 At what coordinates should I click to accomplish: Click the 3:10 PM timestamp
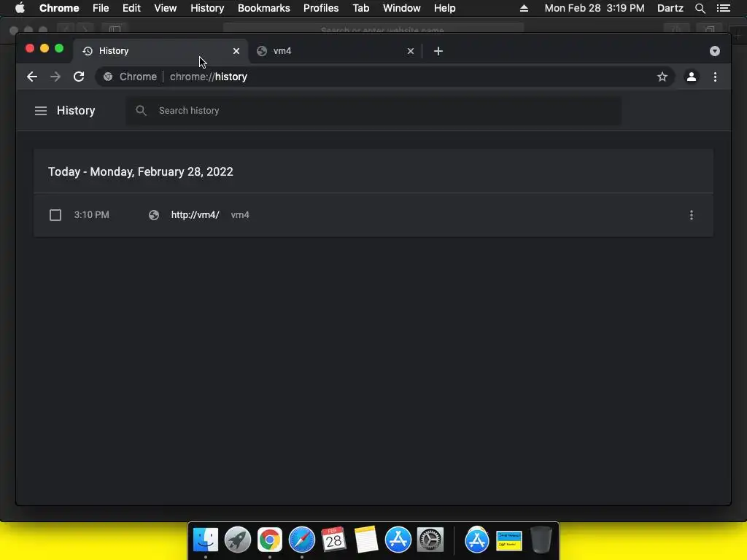pos(91,215)
